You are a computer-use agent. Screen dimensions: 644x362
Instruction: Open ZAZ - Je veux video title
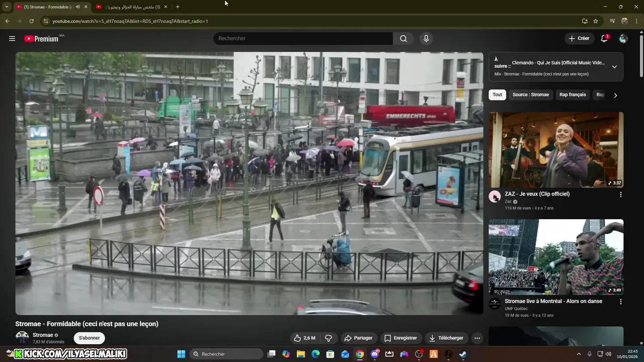tap(537, 194)
